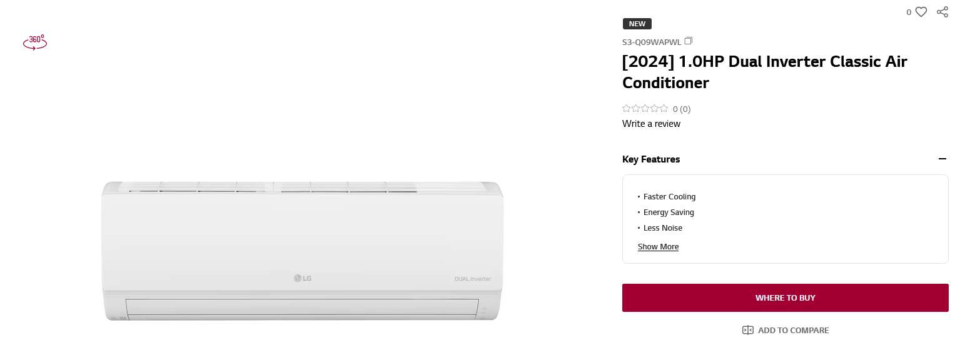Click the product title heading
This screenshot has width=980, height=355.
(x=764, y=72)
